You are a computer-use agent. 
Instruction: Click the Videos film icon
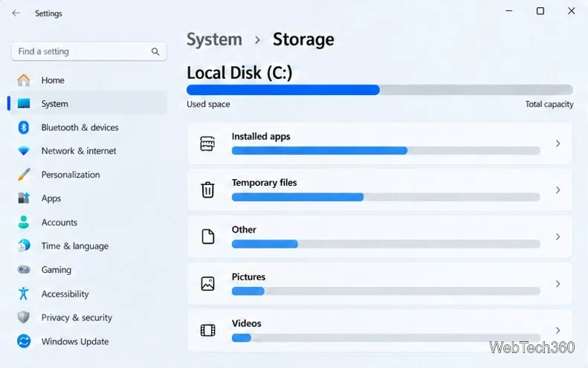(207, 330)
